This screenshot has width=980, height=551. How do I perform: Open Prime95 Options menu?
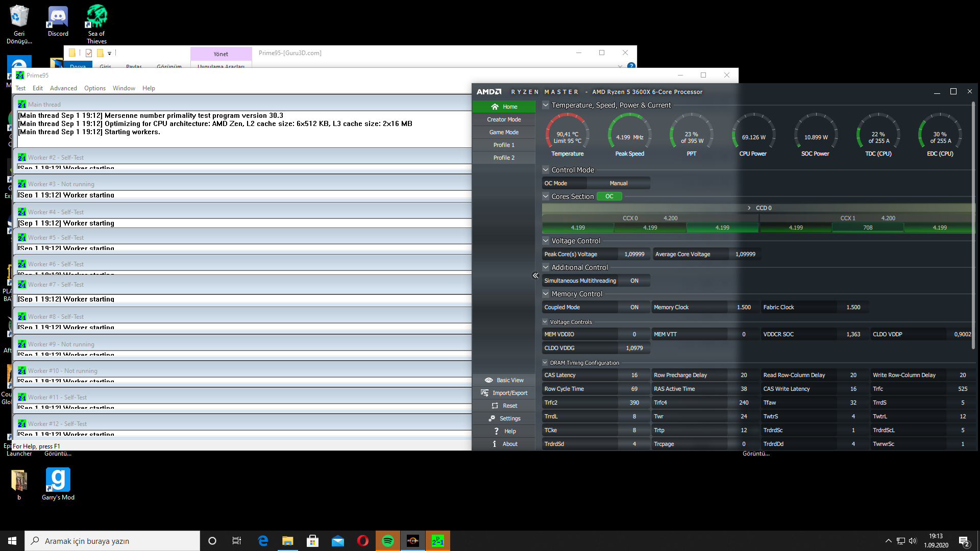(95, 88)
